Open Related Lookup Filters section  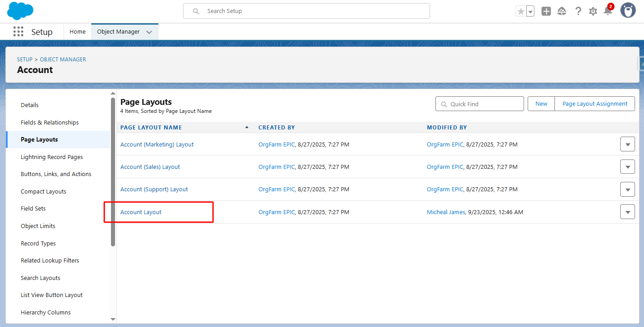pyautogui.click(x=50, y=261)
